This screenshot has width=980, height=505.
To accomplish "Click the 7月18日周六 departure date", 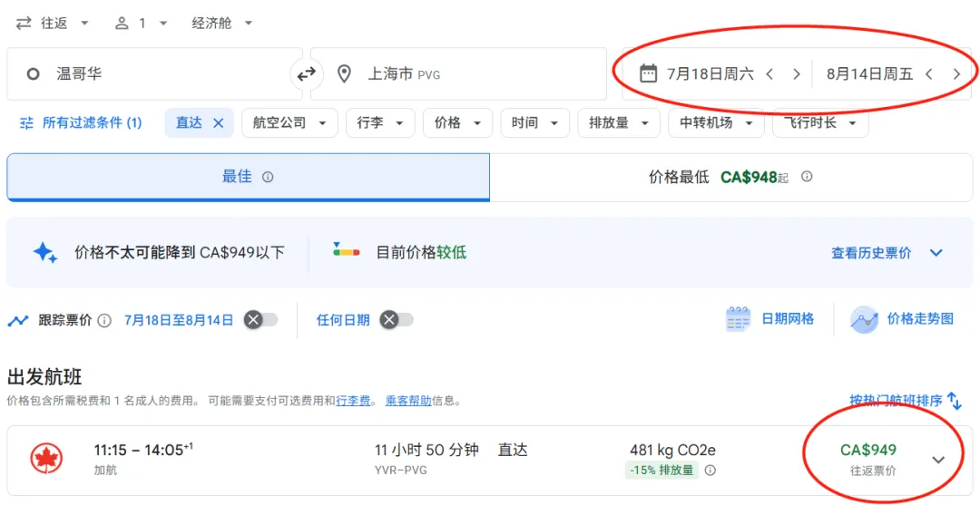I will click(x=710, y=74).
